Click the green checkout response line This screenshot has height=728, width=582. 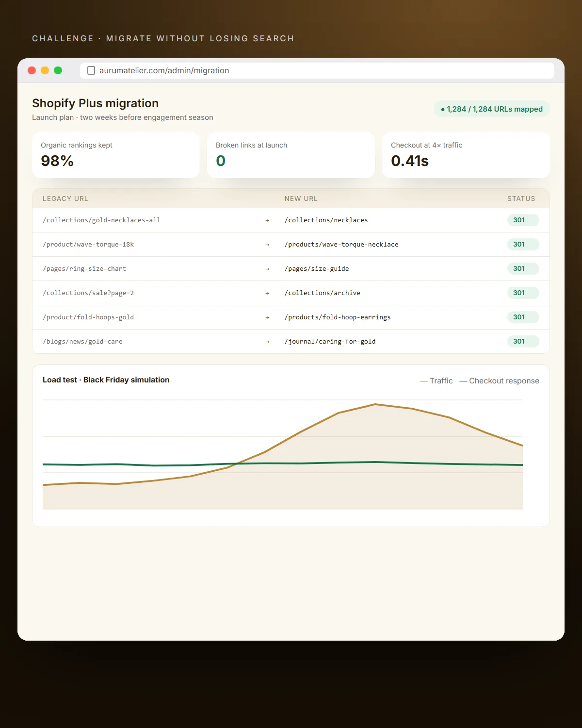click(283, 463)
